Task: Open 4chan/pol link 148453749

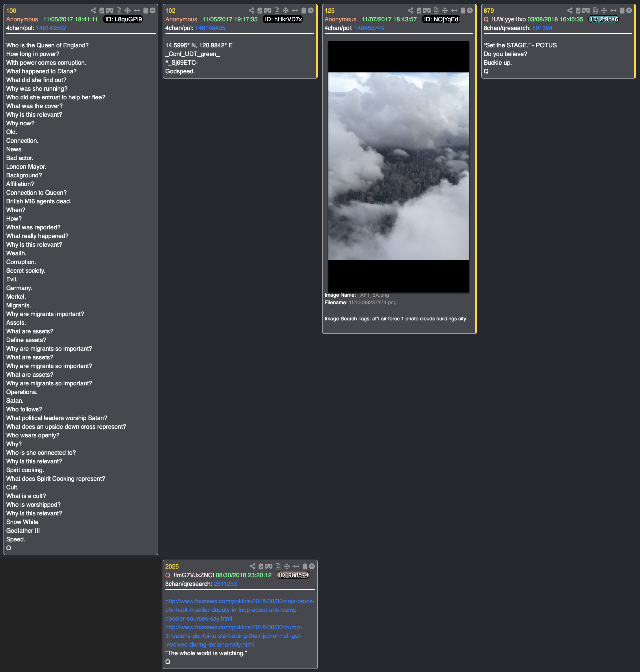Action: pos(369,28)
